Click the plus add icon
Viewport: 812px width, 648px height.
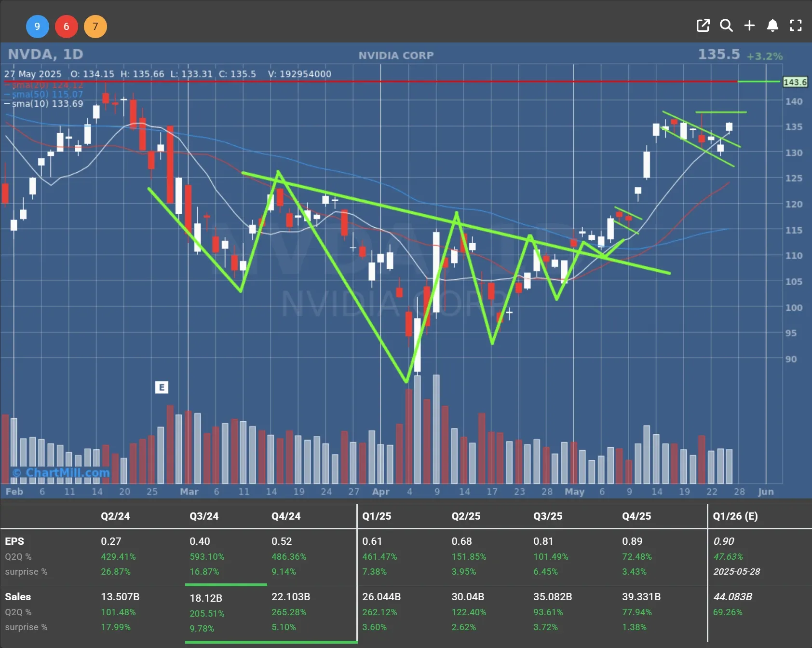(749, 26)
